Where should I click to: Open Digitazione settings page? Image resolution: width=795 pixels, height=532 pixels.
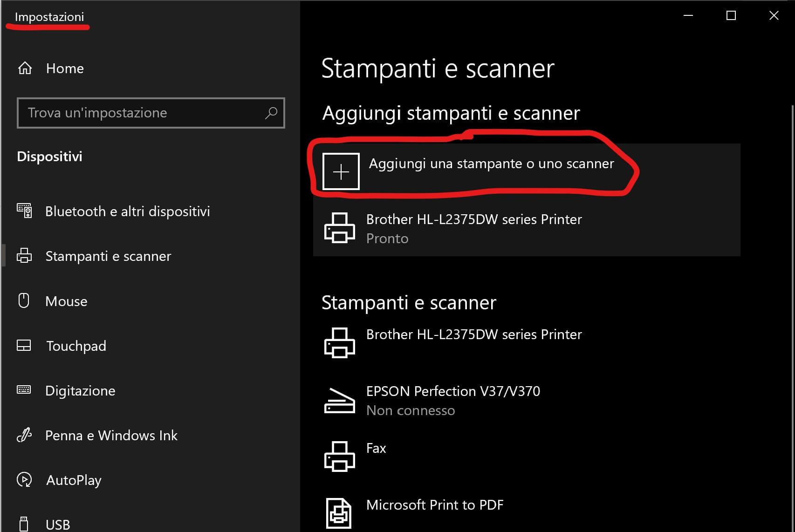[80, 390]
